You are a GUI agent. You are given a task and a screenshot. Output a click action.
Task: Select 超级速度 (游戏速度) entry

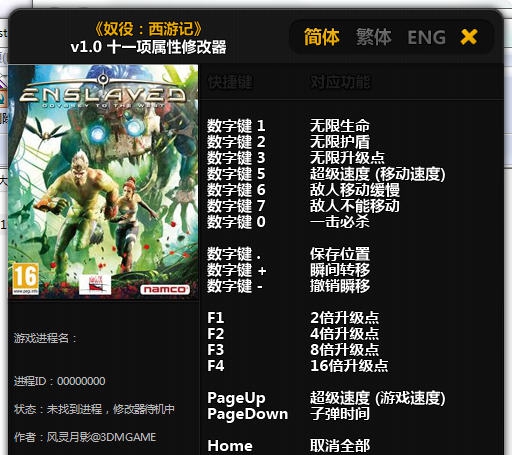pos(377,398)
